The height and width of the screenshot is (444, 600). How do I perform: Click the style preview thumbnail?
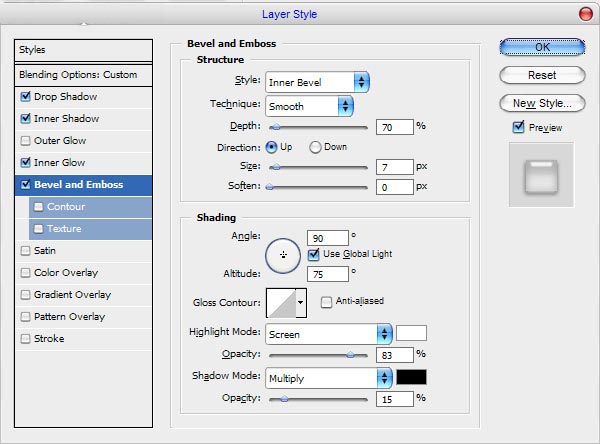541,174
